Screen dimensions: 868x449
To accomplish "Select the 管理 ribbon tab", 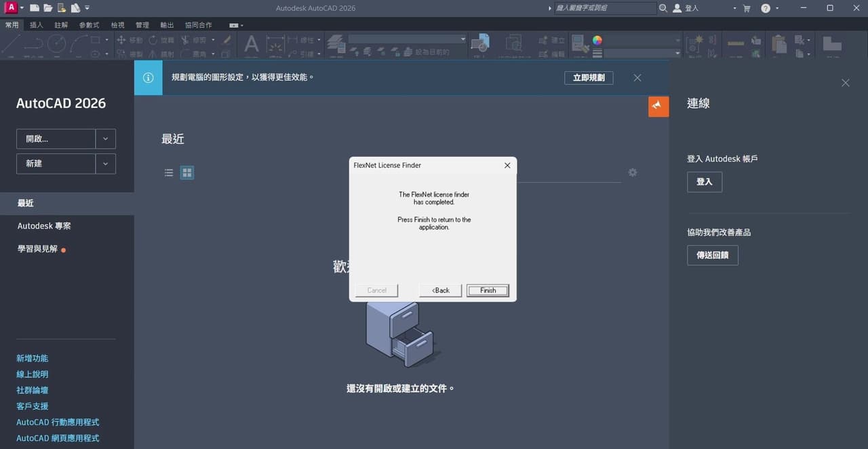I will pyautogui.click(x=142, y=25).
